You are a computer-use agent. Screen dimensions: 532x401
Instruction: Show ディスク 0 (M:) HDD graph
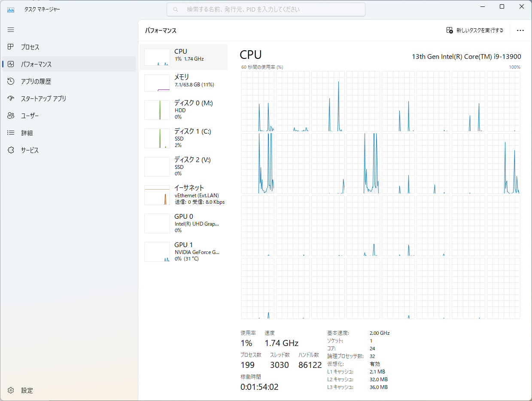(x=184, y=110)
